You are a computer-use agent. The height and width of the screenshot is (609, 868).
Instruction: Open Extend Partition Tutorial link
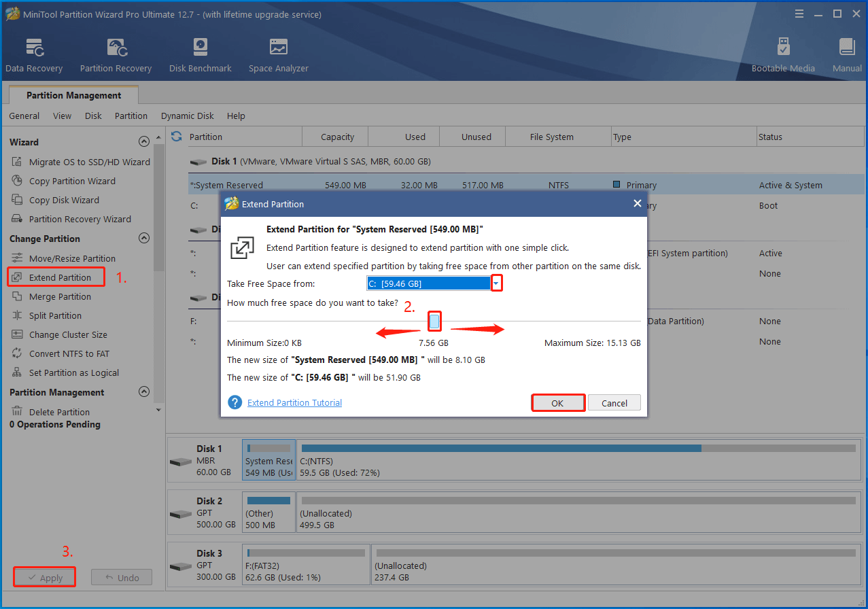pos(294,402)
